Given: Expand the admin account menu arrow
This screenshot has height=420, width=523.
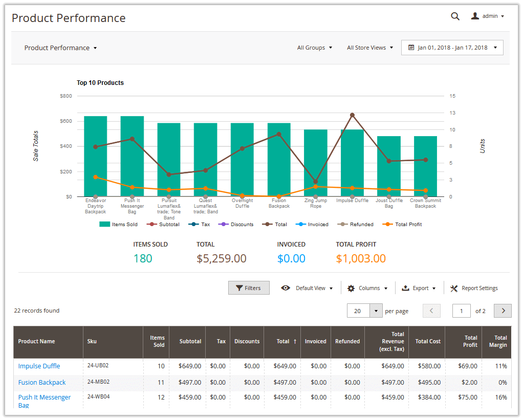Looking at the screenshot, I should point(503,16).
